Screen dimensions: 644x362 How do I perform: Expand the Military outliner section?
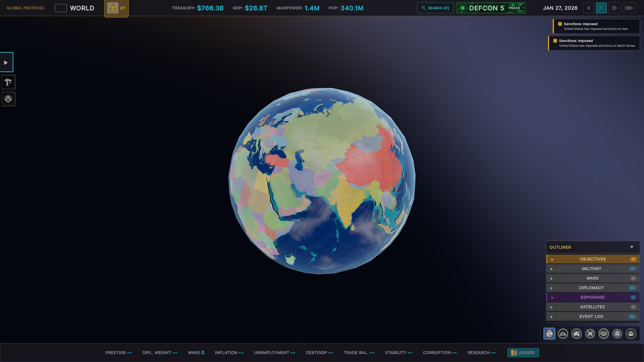[593, 269]
